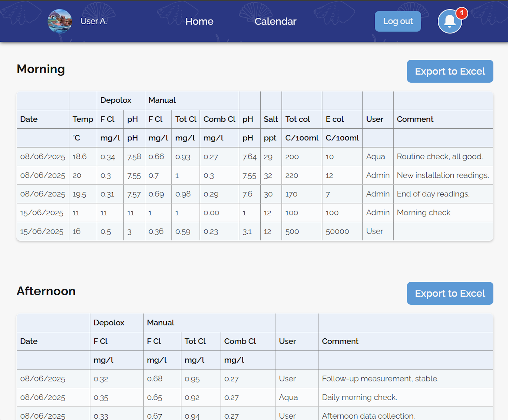The image size is (508, 420).
Task: Select the 'Follow-up measurement, stable.' comment
Action: coord(380,379)
